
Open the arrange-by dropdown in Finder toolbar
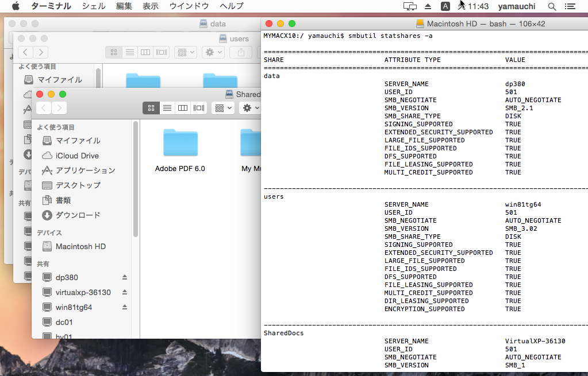coord(222,107)
